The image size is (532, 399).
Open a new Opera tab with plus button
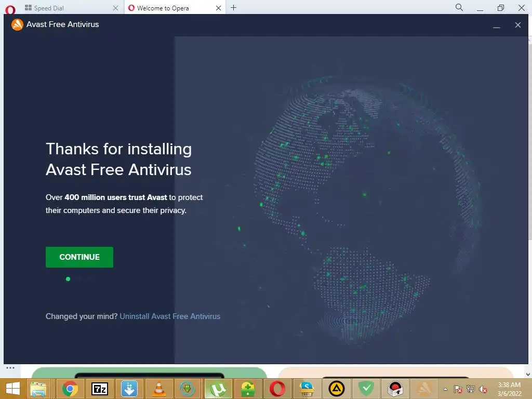tap(233, 8)
